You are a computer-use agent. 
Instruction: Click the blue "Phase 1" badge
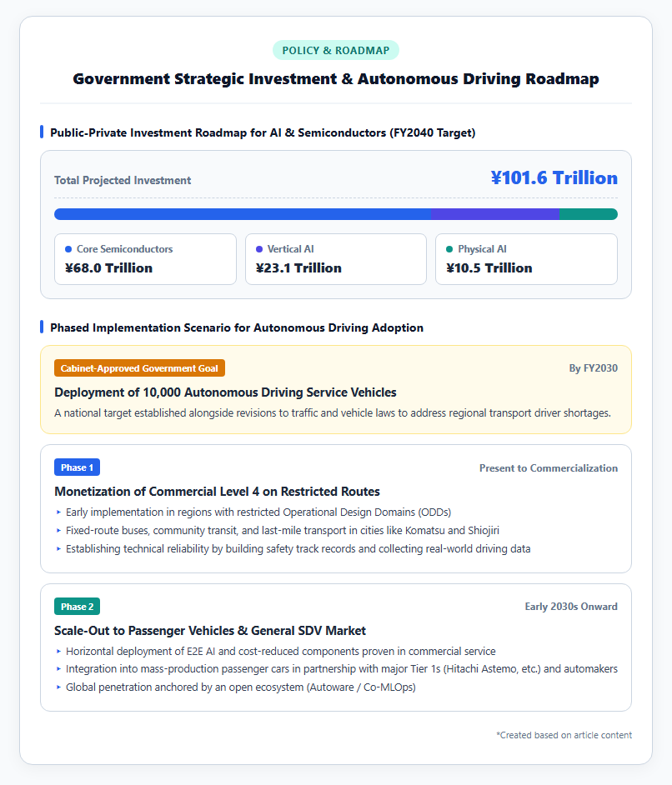click(x=77, y=467)
